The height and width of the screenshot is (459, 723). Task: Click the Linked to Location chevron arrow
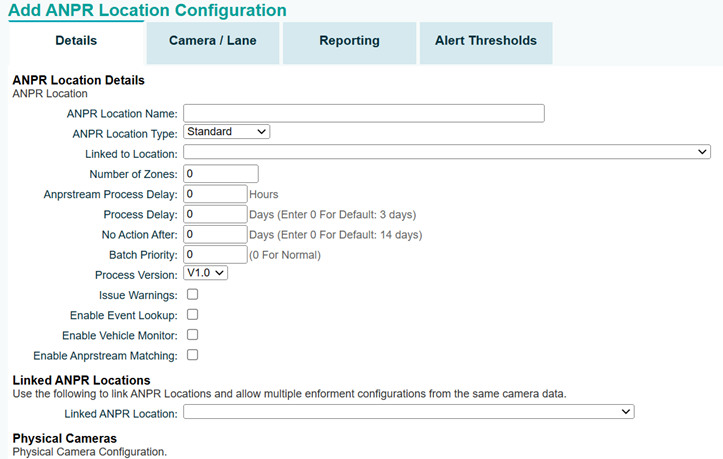click(702, 152)
